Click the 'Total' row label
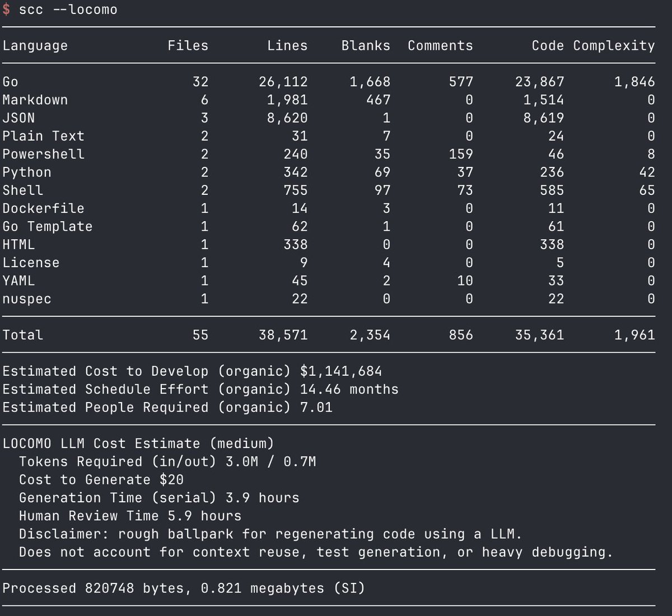The width and height of the screenshot is (672, 616). [22, 335]
